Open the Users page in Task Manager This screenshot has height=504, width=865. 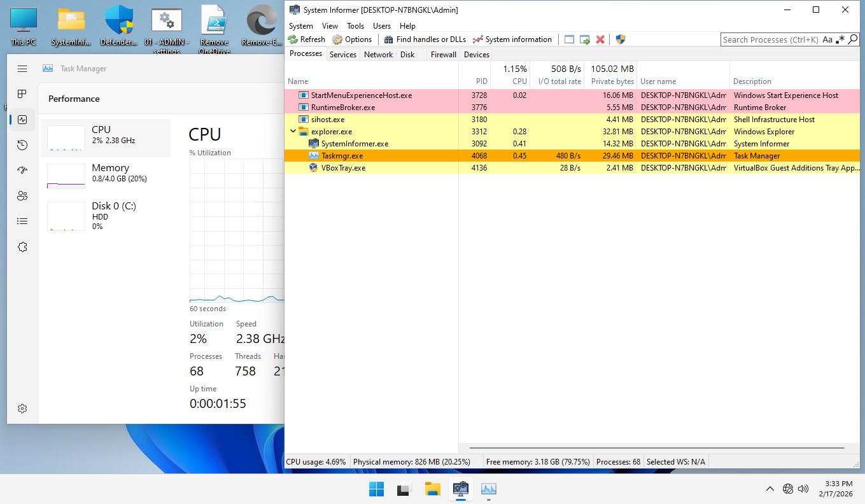[x=22, y=196]
